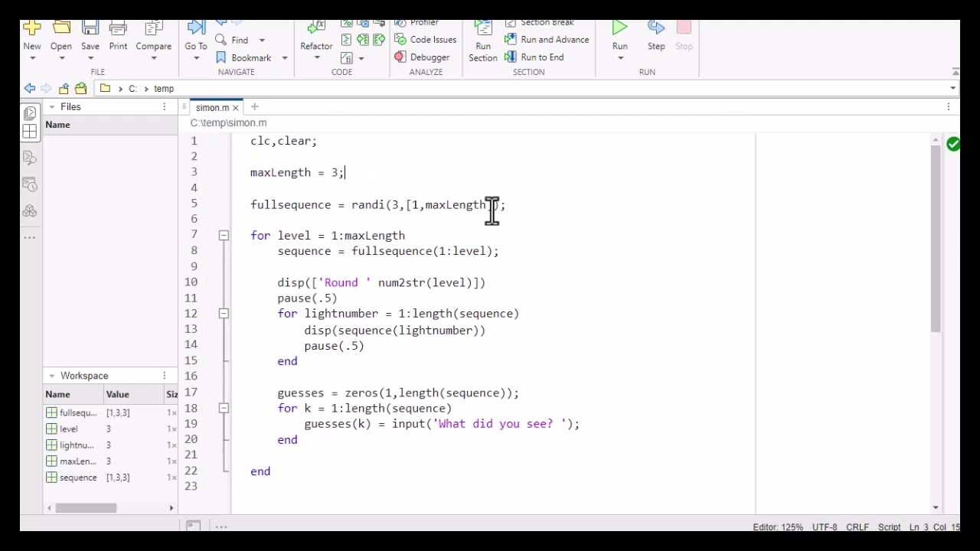Click the temp folder in address bar
The image size is (980, 551).
(x=164, y=89)
